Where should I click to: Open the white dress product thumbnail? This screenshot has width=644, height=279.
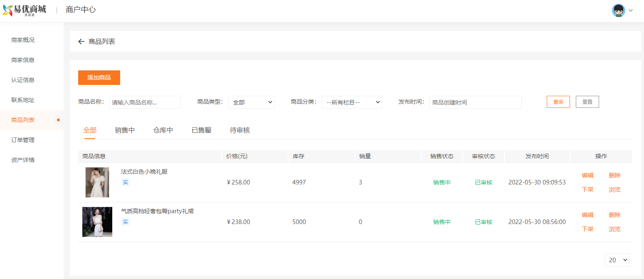pyautogui.click(x=97, y=182)
